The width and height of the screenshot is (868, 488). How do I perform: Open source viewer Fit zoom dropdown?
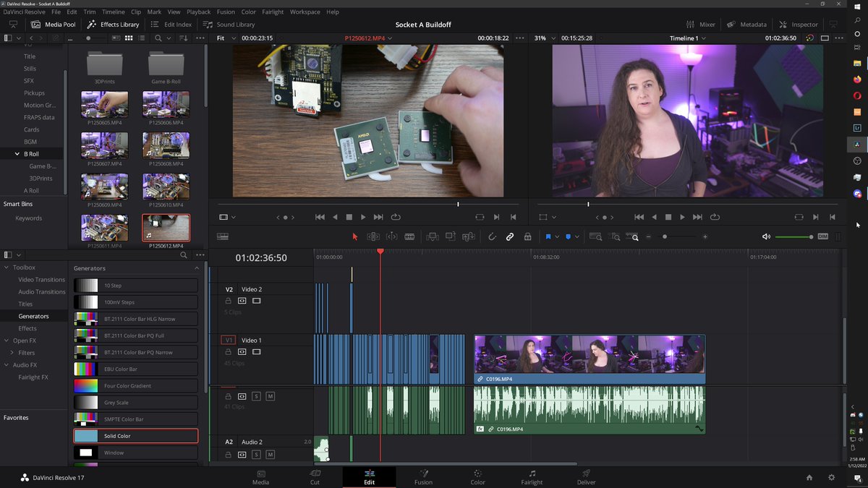pos(225,38)
